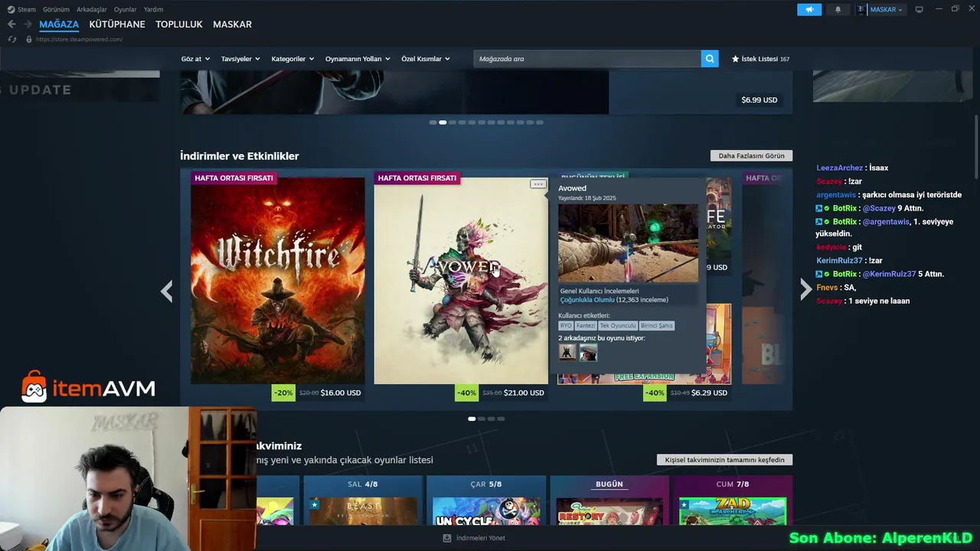Open the Arkadaşlar menu
The image size is (980, 551).
[92, 9]
